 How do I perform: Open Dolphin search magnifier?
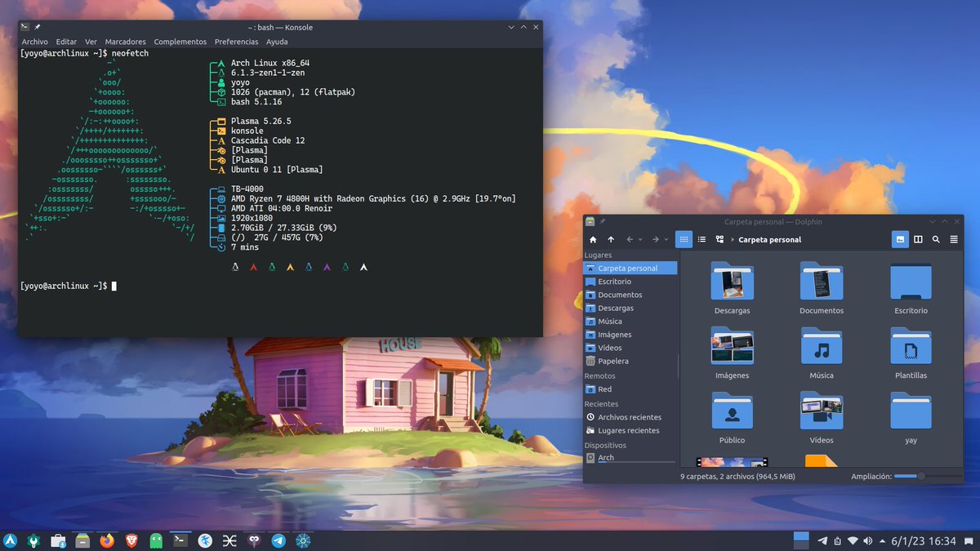coord(936,239)
